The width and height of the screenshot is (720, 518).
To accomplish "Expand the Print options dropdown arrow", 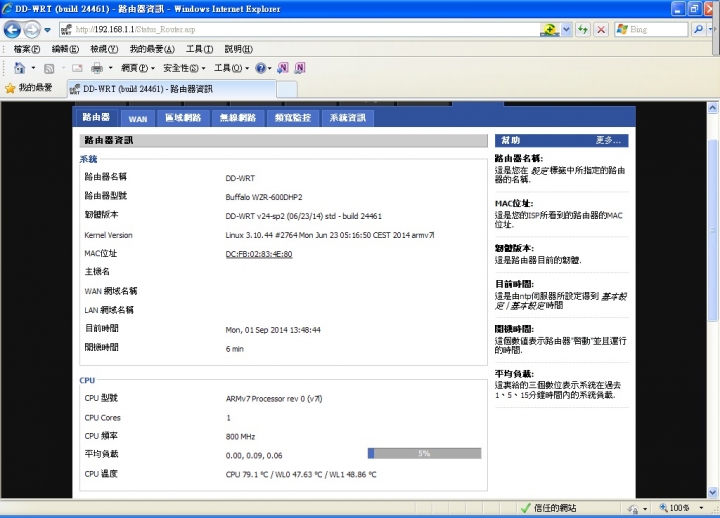I will point(111,68).
